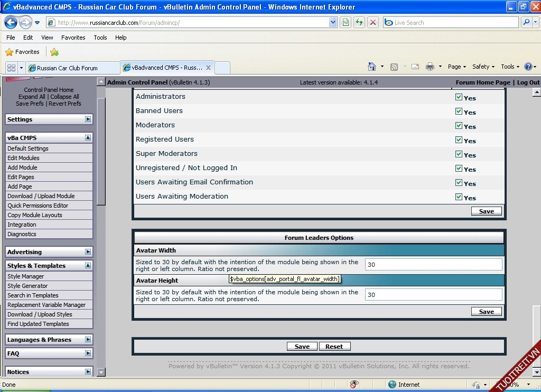Click the Avatar Width input field
541x392 pixels.
pos(433,265)
